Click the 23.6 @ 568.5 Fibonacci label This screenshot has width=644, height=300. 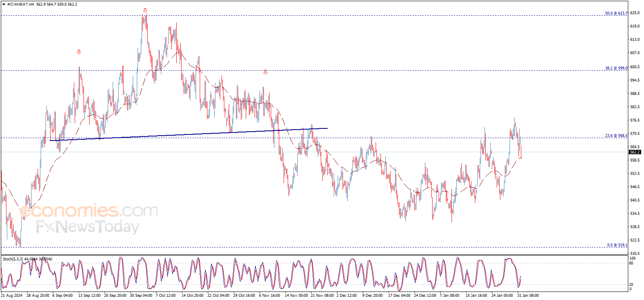(x=616, y=136)
